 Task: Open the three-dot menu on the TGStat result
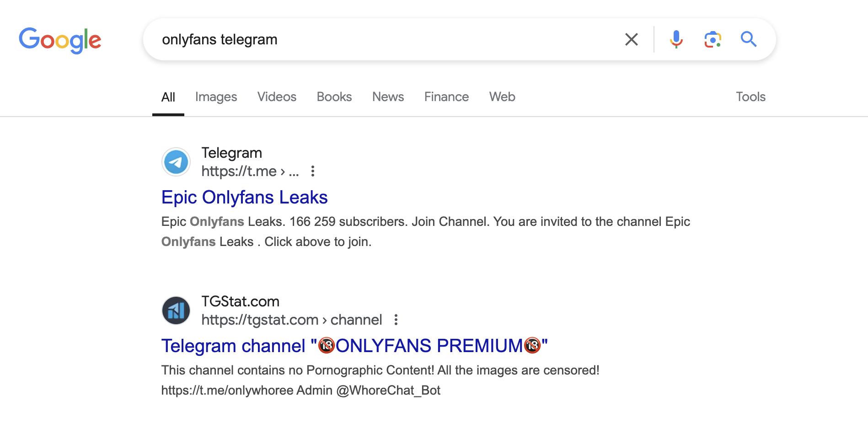[x=396, y=320]
